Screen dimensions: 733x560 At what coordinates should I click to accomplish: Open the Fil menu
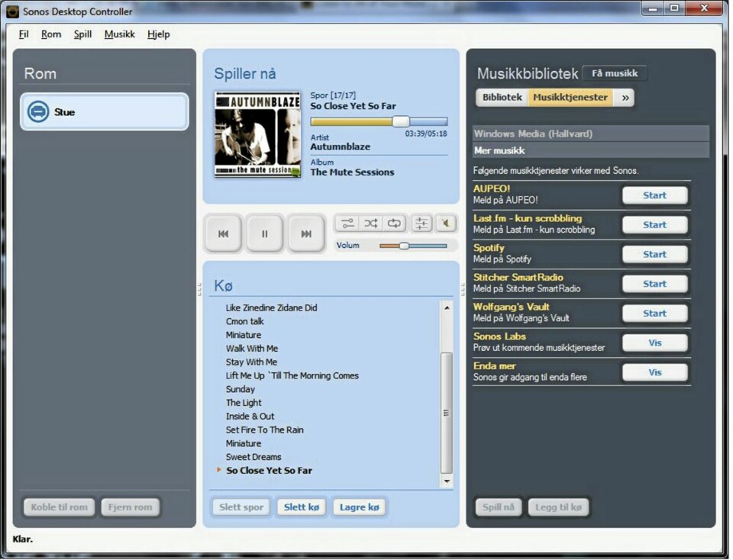pyautogui.click(x=24, y=34)
